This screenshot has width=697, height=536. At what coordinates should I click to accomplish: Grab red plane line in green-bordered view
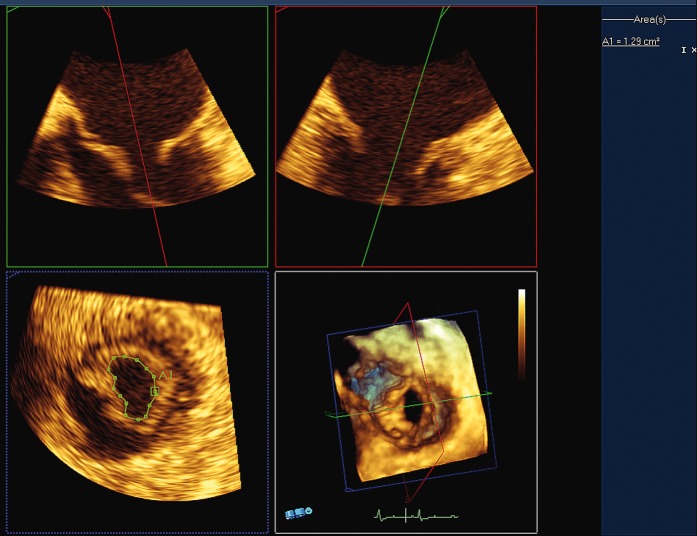[x=136, y=136]
